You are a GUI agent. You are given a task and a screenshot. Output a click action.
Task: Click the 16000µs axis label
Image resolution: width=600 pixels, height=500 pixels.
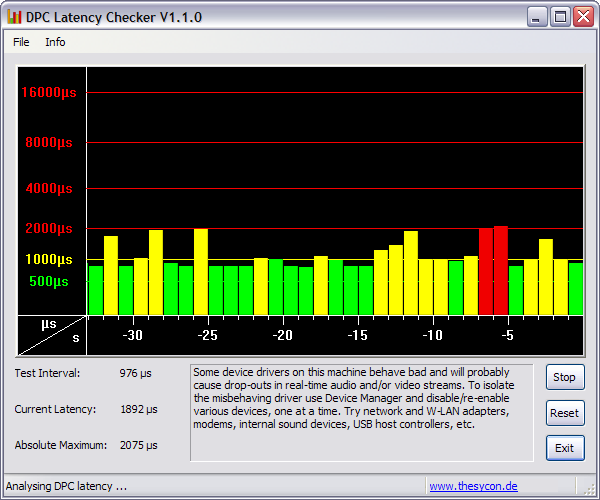(49, 92)
